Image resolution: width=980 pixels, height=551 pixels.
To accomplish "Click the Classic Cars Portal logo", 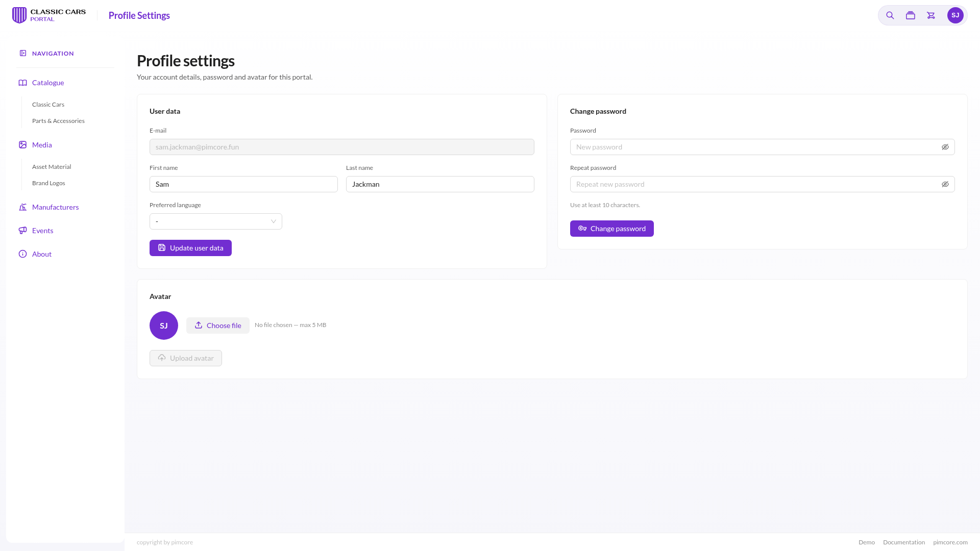I will click(x=49, y=15).
